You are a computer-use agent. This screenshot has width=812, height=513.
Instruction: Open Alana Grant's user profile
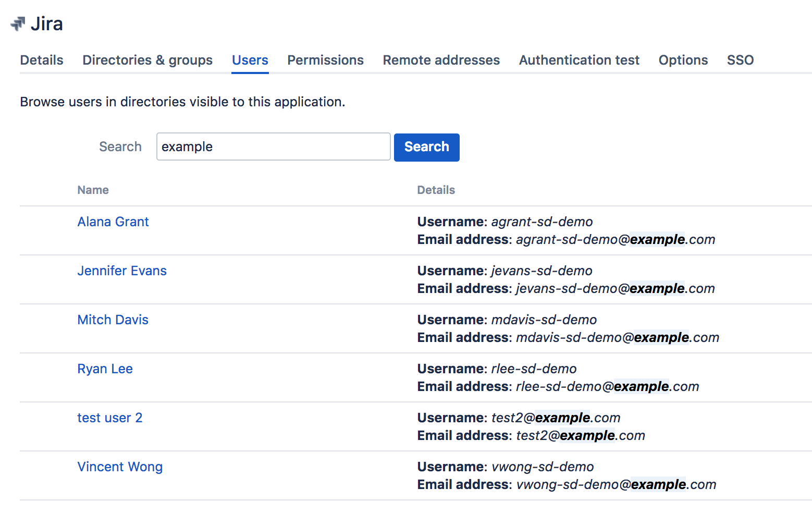(x=113, y=222)
